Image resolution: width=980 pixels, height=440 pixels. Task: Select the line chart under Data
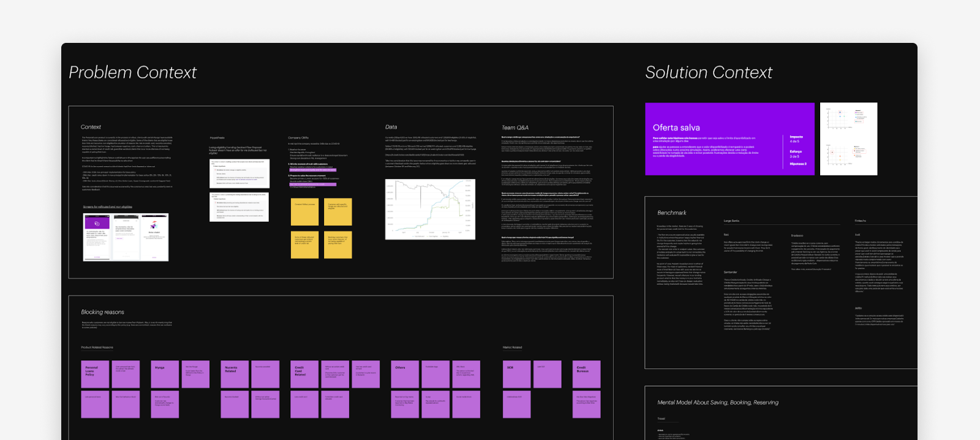(430, 209)
